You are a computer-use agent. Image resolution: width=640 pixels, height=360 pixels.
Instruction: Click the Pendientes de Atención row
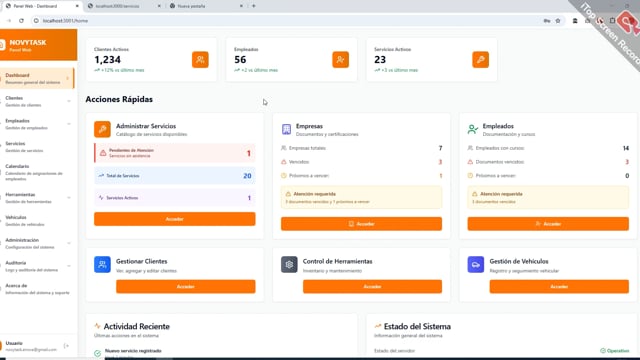(x=175, y=153)
